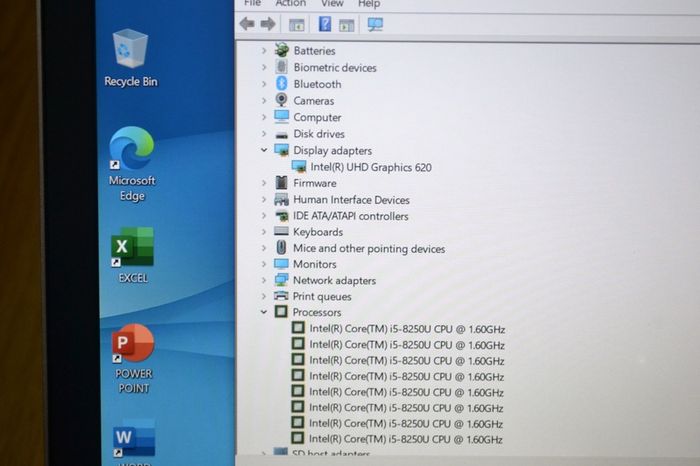Viewport: 700px width, 466px height.
Task: Click the Computer monitor icon
Action: tap(281, 116)
